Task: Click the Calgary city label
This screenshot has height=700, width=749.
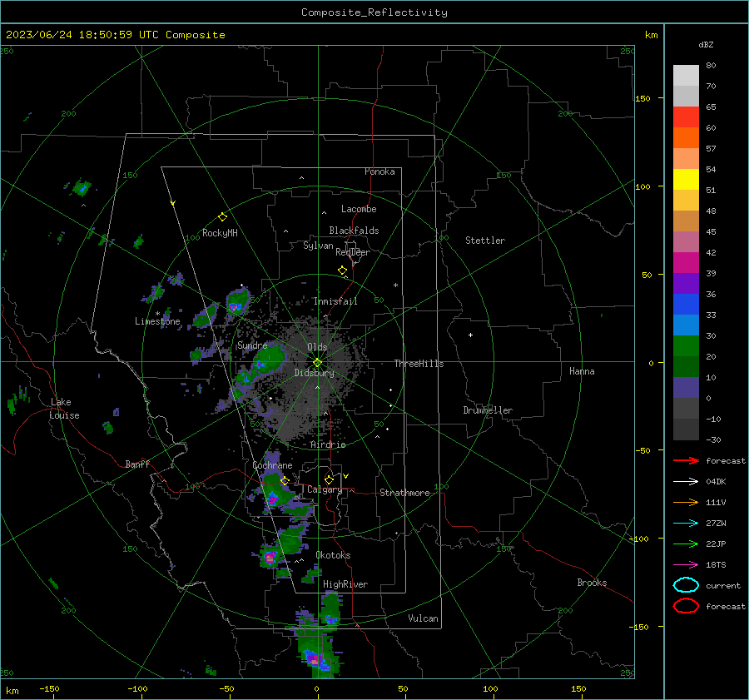Action: 325,489
